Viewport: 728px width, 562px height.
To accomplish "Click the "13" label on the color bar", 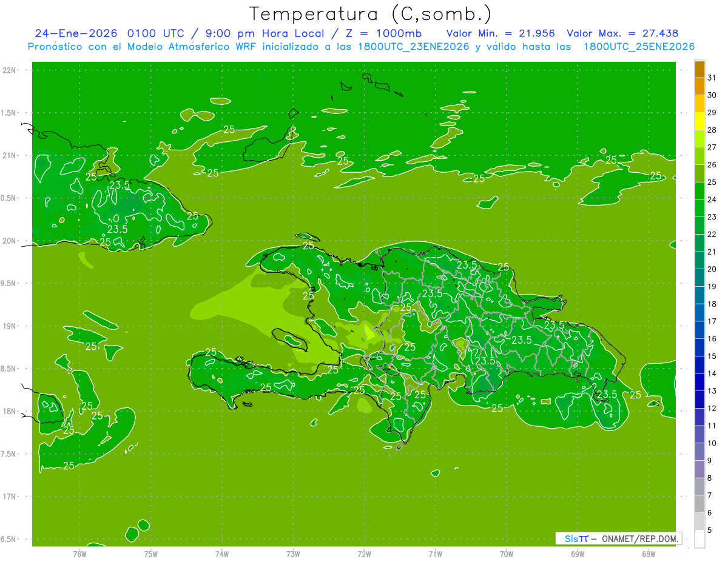I will pos(712,391).
